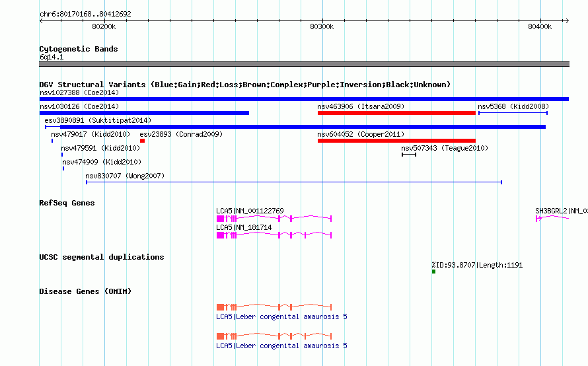This screenshot has width=588, height=366.
Task: Open the LCA5|NM_181714 gene model glyph
Action: pos(274,235)
